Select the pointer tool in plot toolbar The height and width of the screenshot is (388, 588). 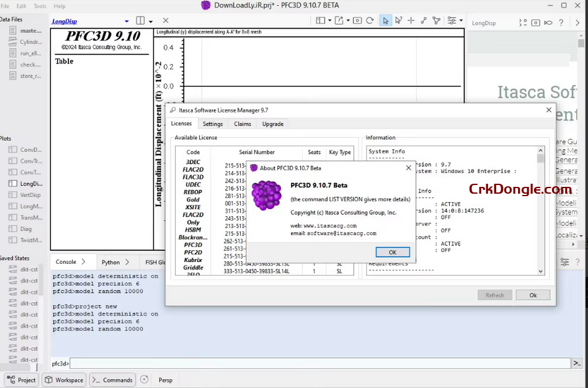click(x=385, y=20)
